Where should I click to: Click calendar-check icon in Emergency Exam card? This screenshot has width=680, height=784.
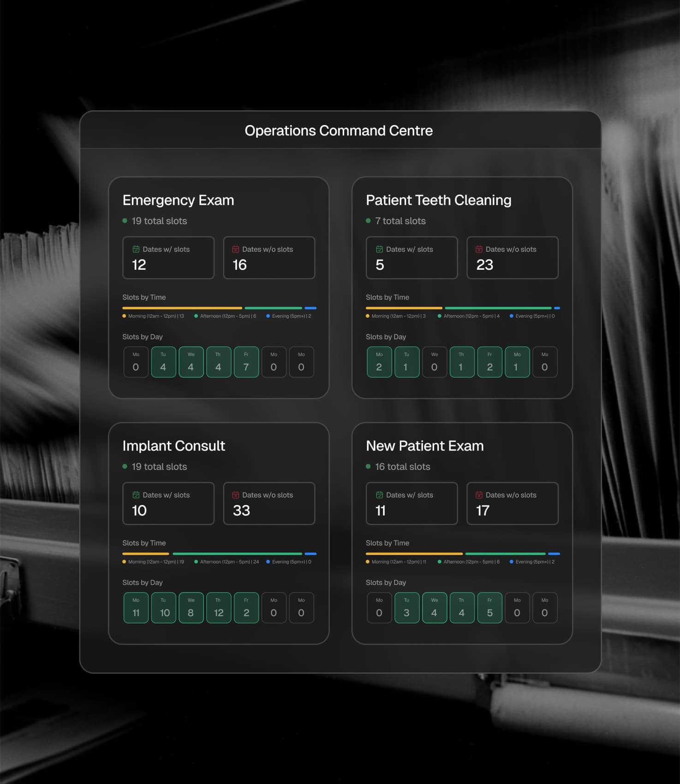point(136,249)
